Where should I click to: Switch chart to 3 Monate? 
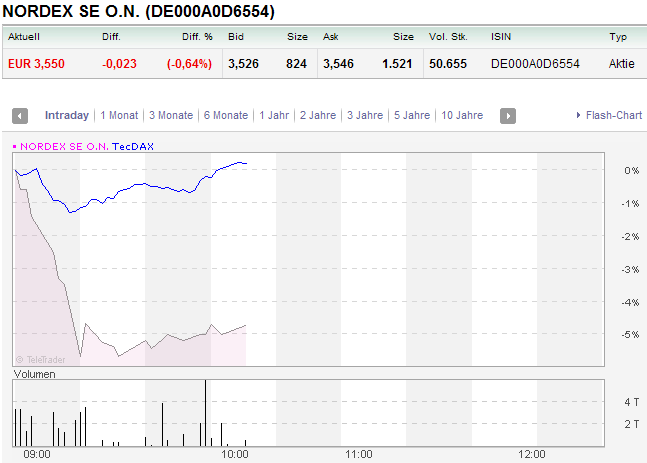pos(171,115)
